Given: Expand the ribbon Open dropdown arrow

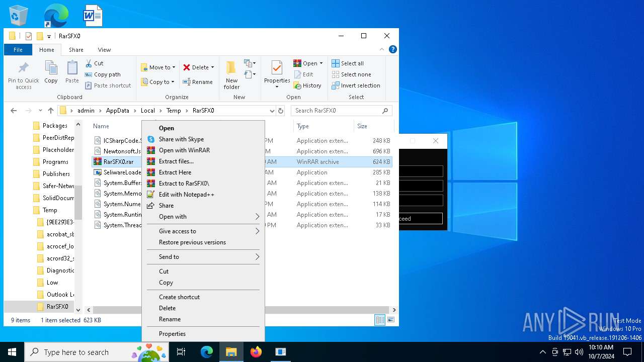Looking at the screenshot, I should 321,63.
